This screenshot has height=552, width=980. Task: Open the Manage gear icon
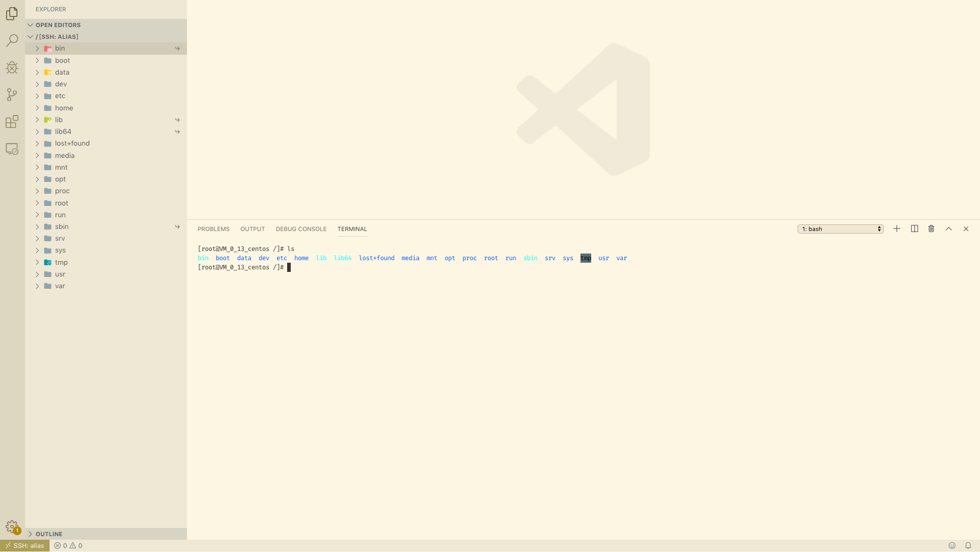(x=12, y=526)
